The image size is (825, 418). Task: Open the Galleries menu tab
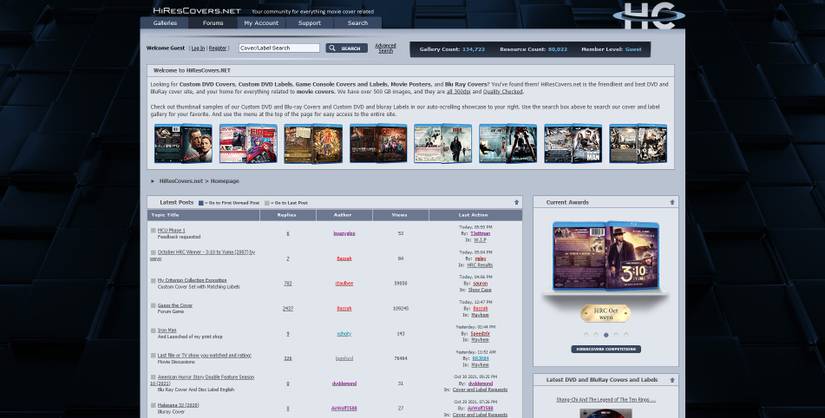(165, 23)
